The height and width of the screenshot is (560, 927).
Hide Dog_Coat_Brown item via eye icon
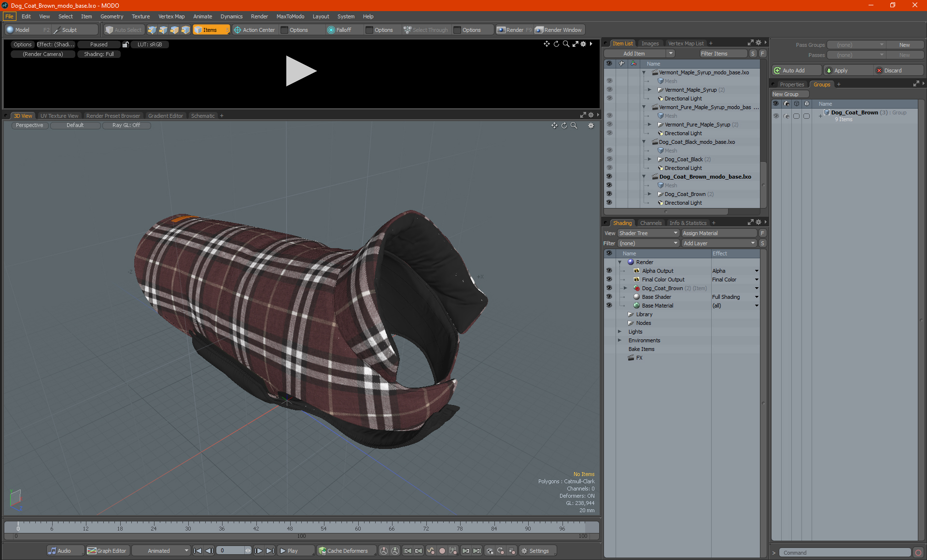click(609, 194)
